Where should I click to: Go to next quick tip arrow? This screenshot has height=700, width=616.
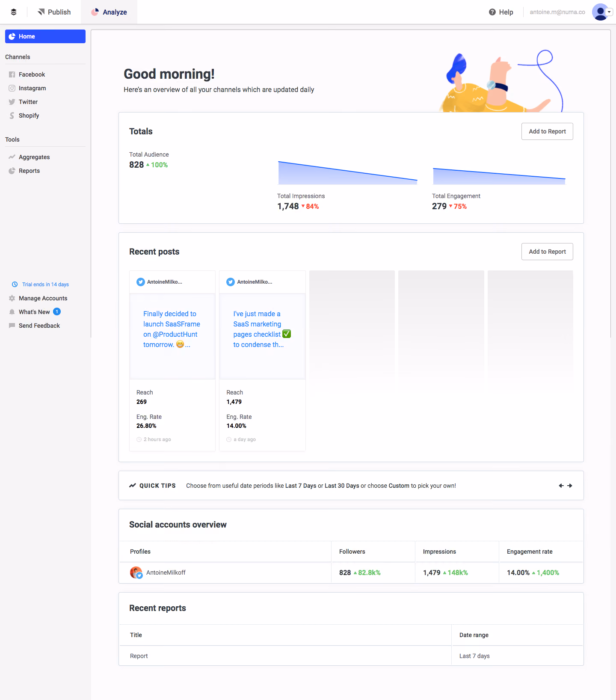(570, 486)
